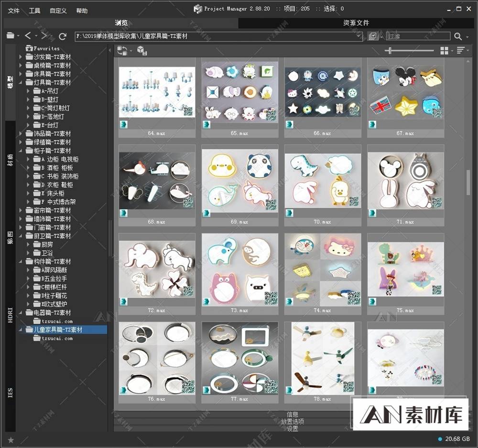Screen dimensions: 478x448
Task: Adjust the thumbnail size slider
Action: coord(390,51)
